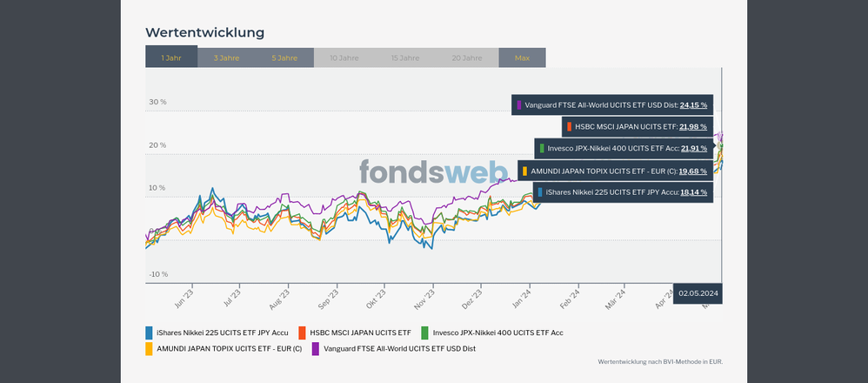Click the HSBC 21,98 % tooltip value
Viewport: 868px width, 383px height.
point(693,126)
